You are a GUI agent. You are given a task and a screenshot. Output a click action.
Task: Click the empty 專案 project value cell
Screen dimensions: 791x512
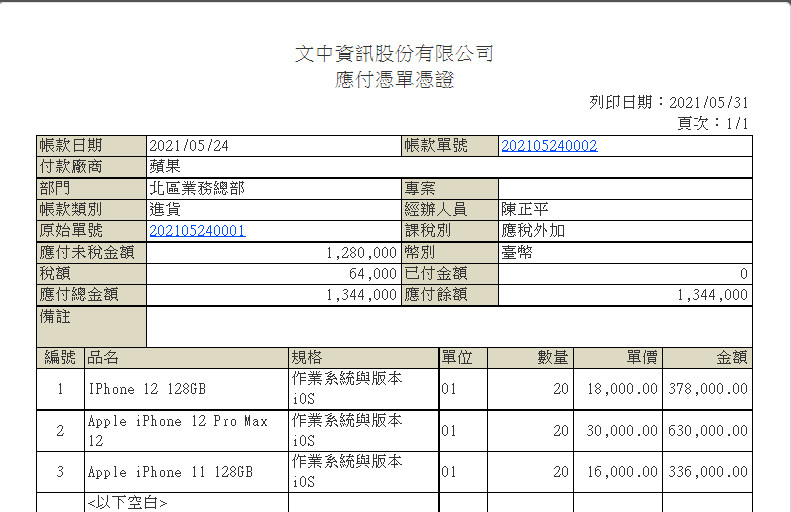coord(625,189)
